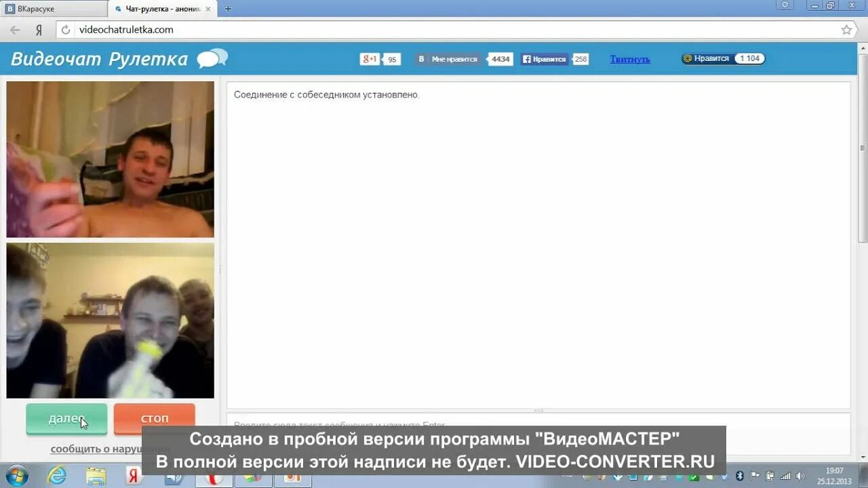The height and width of the screenshot is (488, 868).
Task: Click the network signal icon in the tray
Action: tap(785, 475)
